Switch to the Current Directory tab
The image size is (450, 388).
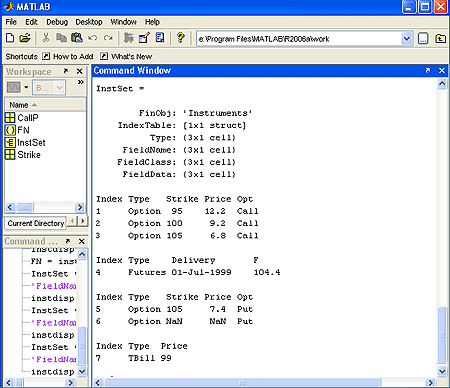(36, 223)
